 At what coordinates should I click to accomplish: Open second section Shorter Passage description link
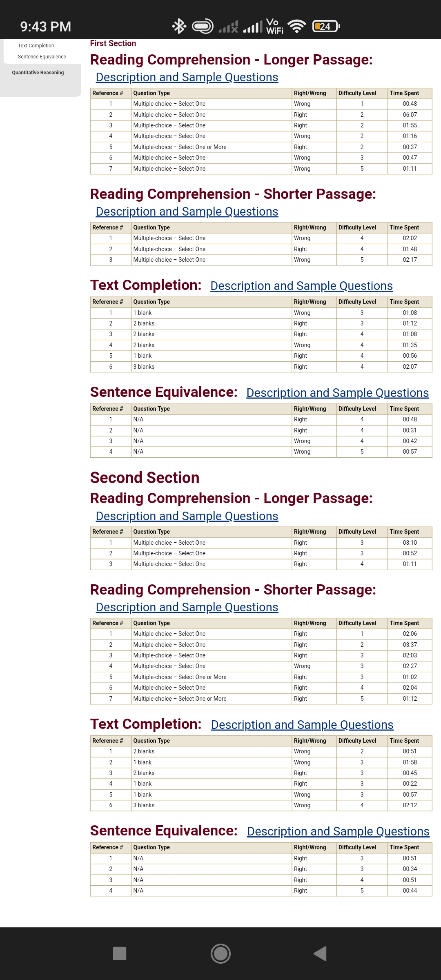(x=187, y=607)
